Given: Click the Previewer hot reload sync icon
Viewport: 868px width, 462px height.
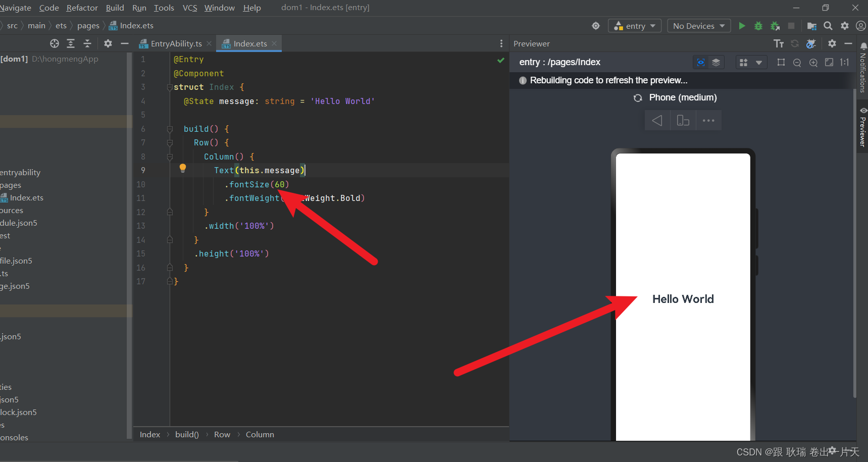Looking at the screenshot, I should click(795, 43).
